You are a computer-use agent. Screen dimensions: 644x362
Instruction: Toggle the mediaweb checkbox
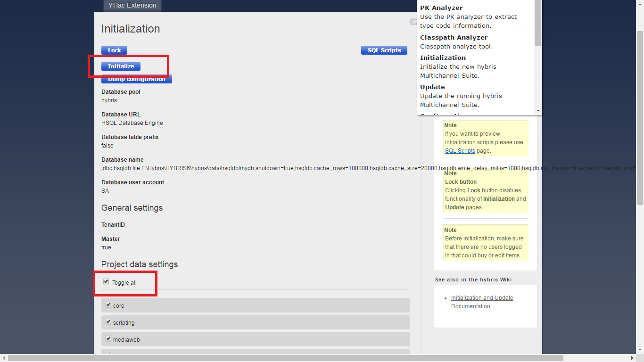coord(108,338)
